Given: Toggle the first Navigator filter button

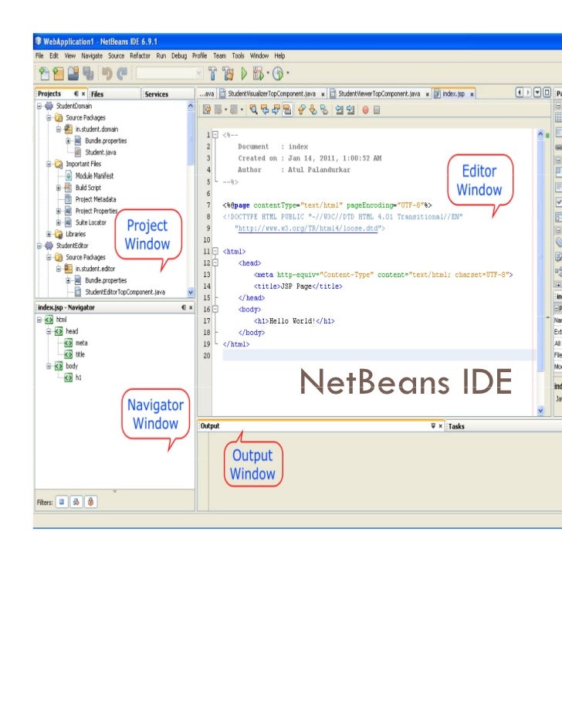Looking at the screenshot, I should (x=62, y=502).
